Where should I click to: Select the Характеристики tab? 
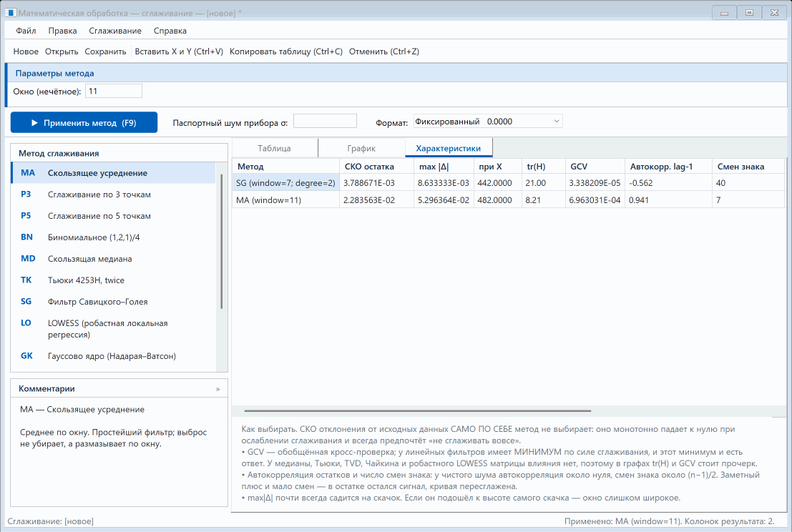[x=449, y=149]
